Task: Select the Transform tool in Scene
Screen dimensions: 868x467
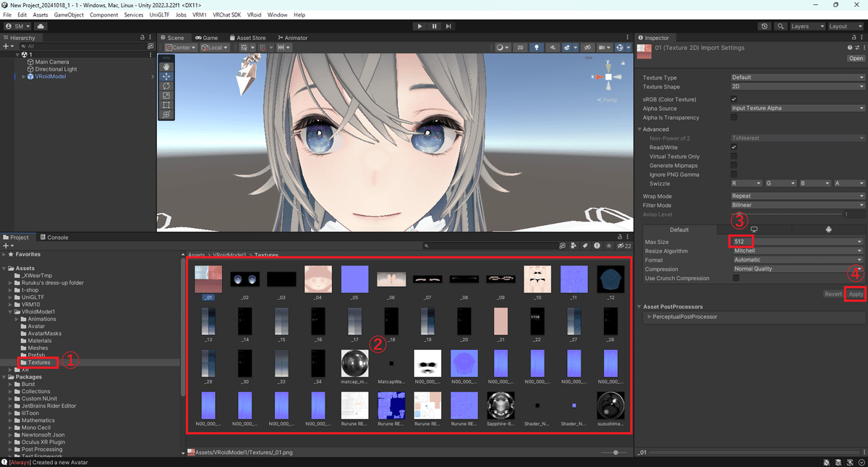Action: (x=166, y=114)
